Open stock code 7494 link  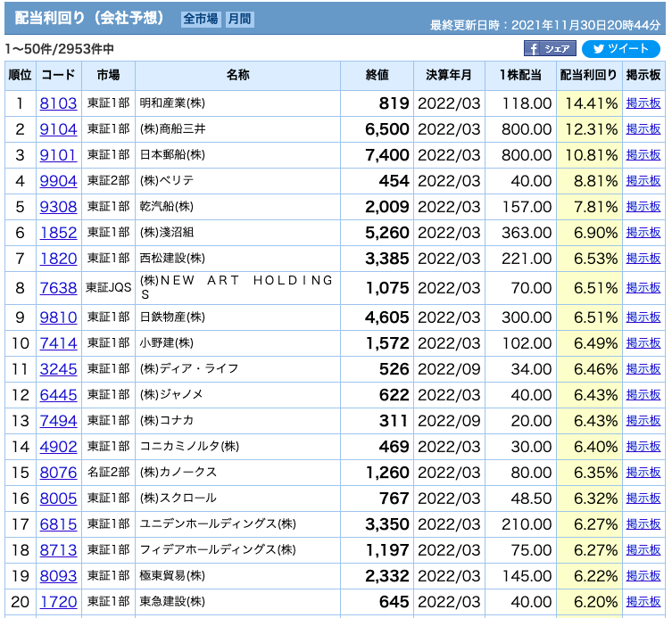click(58, 421)
